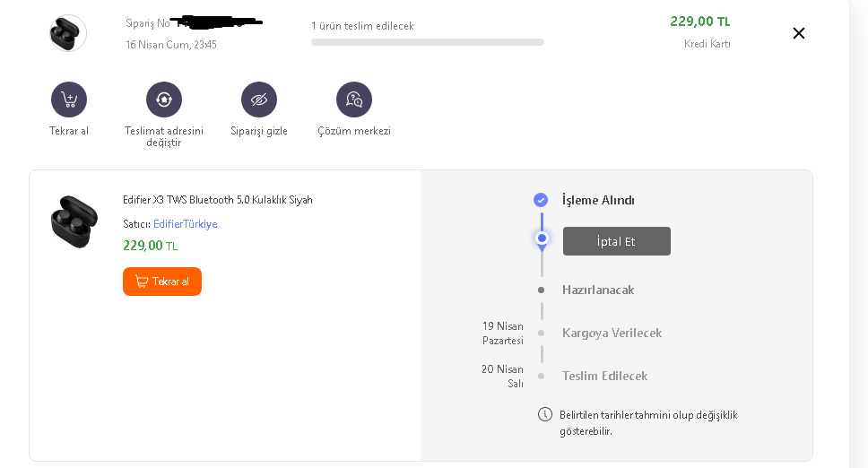Click the Çözüm merkezi text label
The width and height of the screenshot is (868, 468).
pyautogui.click(x=354, y=131)
